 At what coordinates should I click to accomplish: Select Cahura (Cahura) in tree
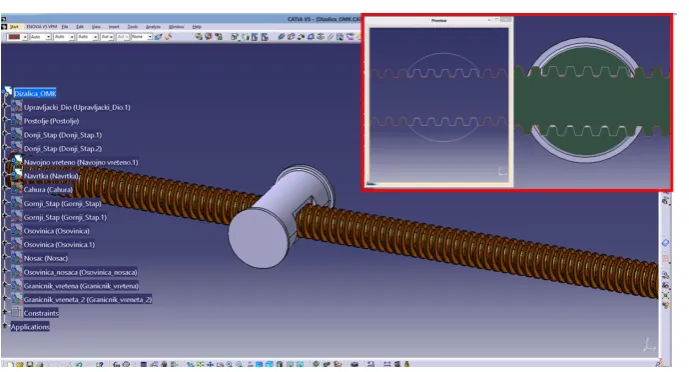pyautogui.click(x=48, y=189)
